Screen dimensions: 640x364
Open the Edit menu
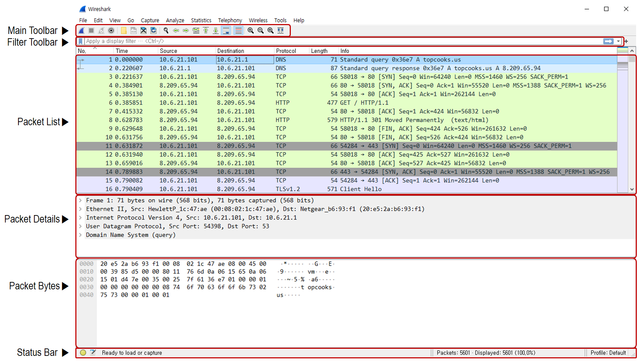[x=98, y=21]
